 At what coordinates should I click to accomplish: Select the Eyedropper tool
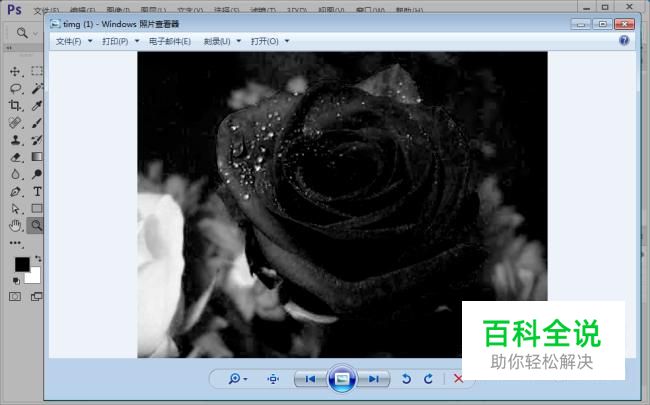tap(37, 105)
